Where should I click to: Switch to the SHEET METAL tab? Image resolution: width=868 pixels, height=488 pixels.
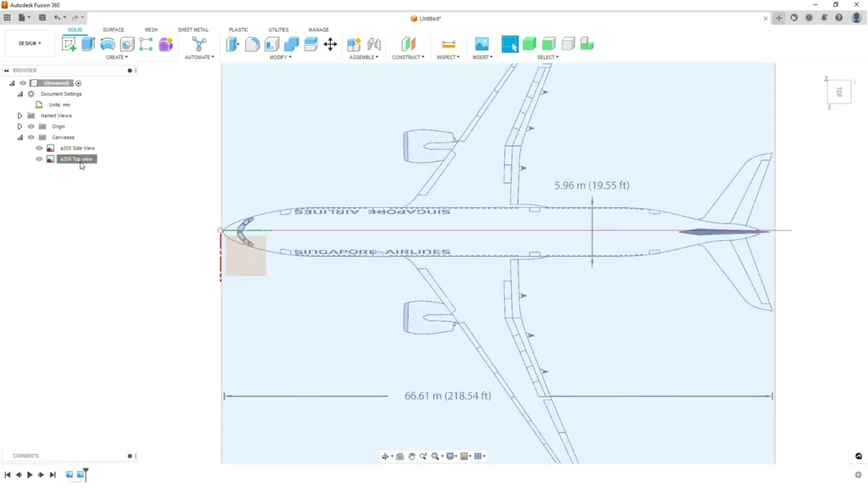(x=193, y=30)
